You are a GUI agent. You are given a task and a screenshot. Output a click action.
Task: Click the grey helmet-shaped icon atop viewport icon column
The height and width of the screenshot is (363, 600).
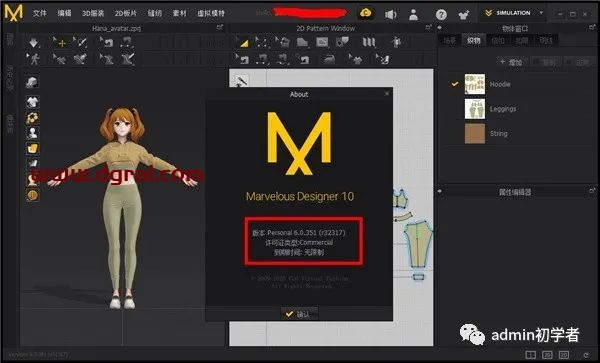point(32,82)
